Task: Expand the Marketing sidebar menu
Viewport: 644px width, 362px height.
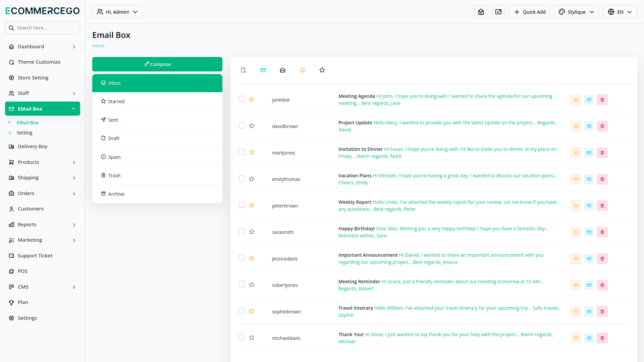Action: 43,240
